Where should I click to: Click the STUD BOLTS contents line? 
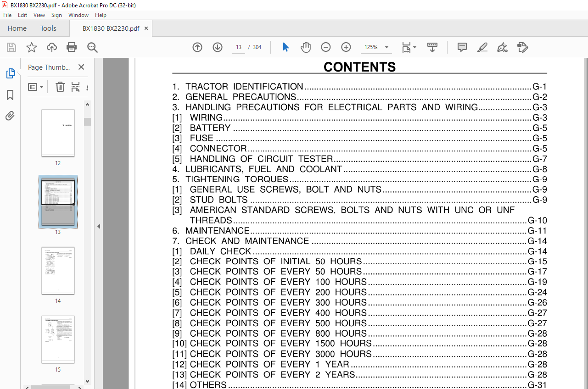pos(359,200)
